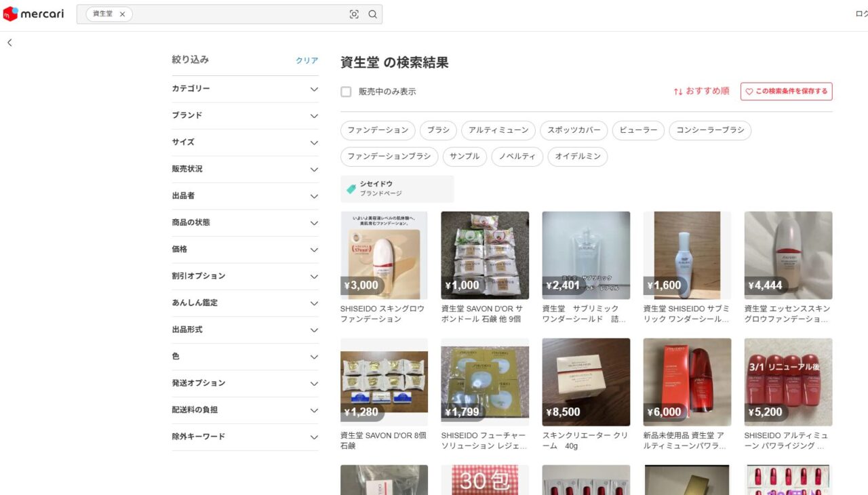Select the ファンデーション keyword chip
Image resolution: width=868 pixels, height=495 pixels.
378,130
